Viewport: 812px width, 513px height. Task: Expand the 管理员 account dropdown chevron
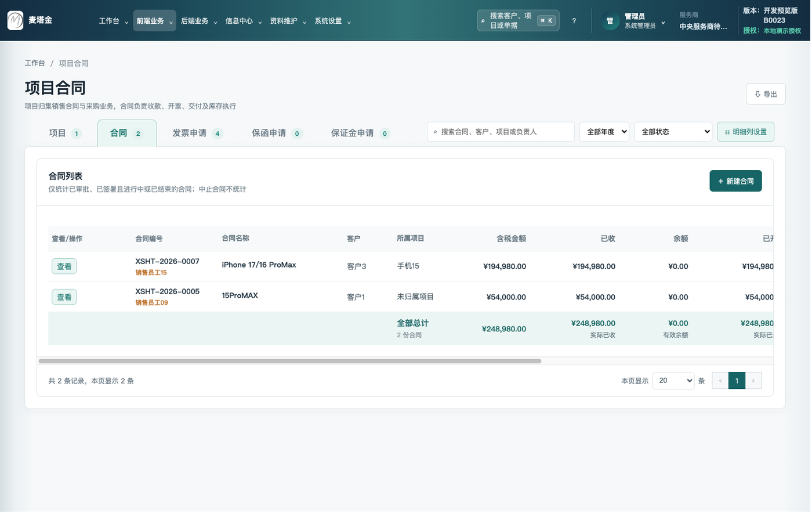(x=665, y=22)
